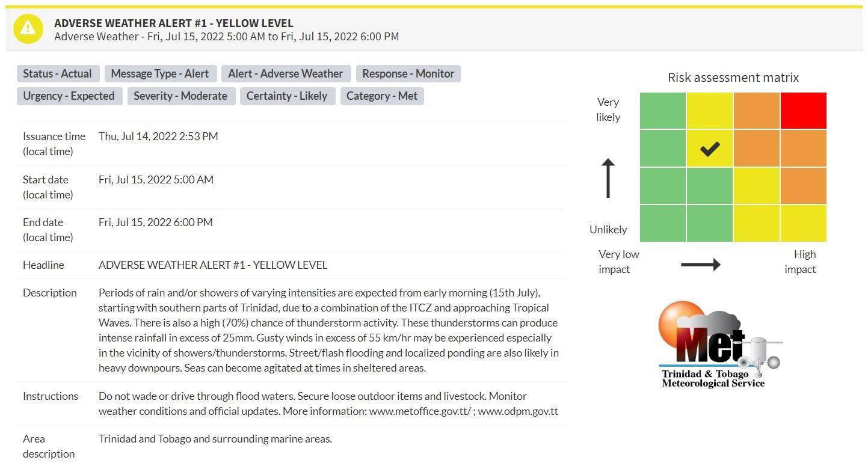Click the Urgency - Expected tag
The width and height of the screenshot is (868, 463).
(69, 96)
